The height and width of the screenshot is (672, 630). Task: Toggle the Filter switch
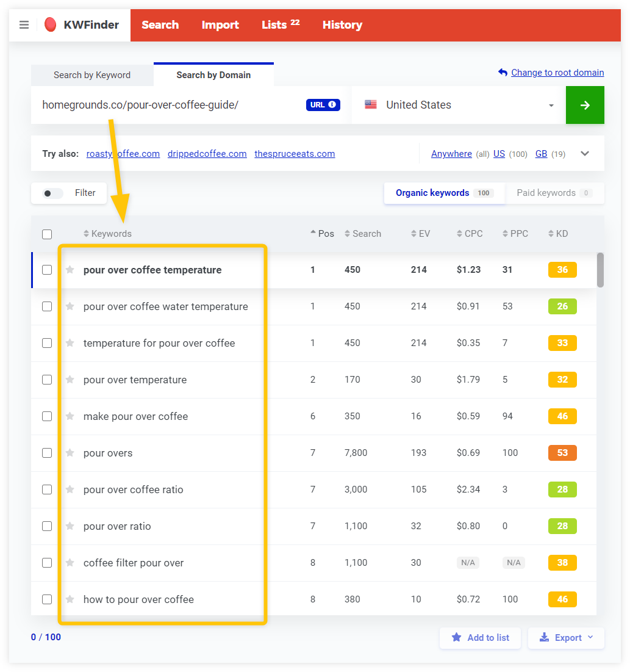(x=53, y=193)
